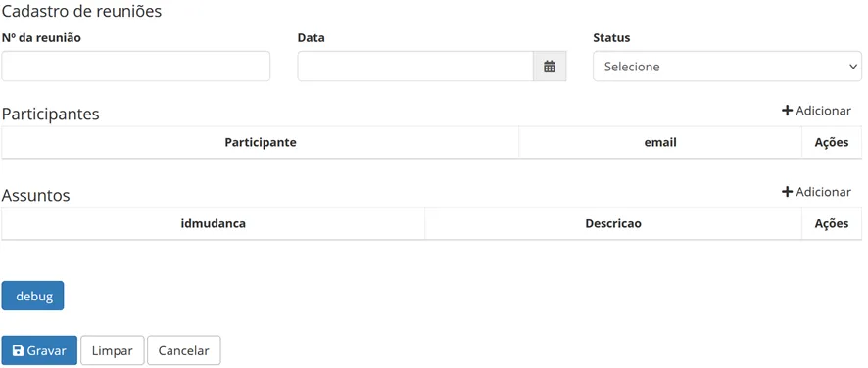Focus the Nº da reunião input field

pos(135,67)
